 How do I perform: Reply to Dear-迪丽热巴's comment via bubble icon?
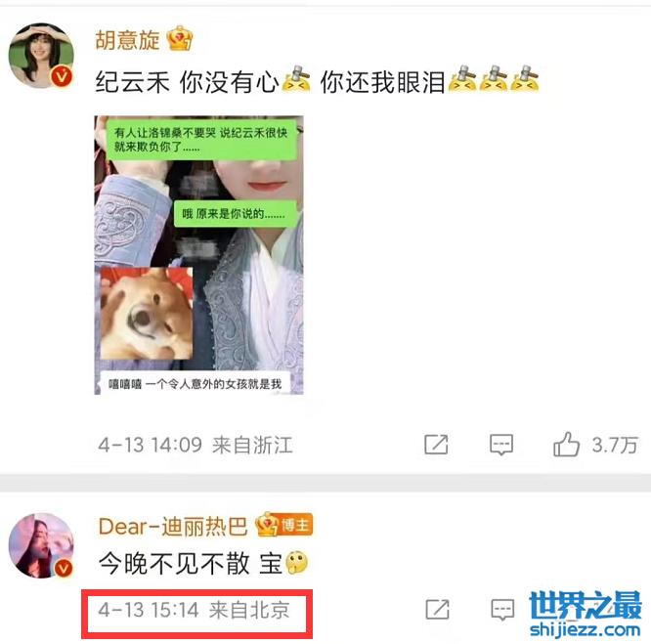coord(502,610)
